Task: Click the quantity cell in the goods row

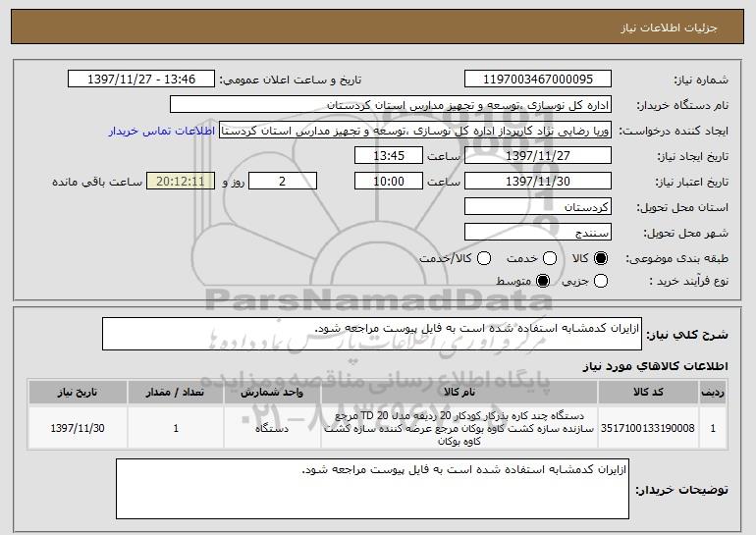Action: pyautogui.click(x=176, y=428)
